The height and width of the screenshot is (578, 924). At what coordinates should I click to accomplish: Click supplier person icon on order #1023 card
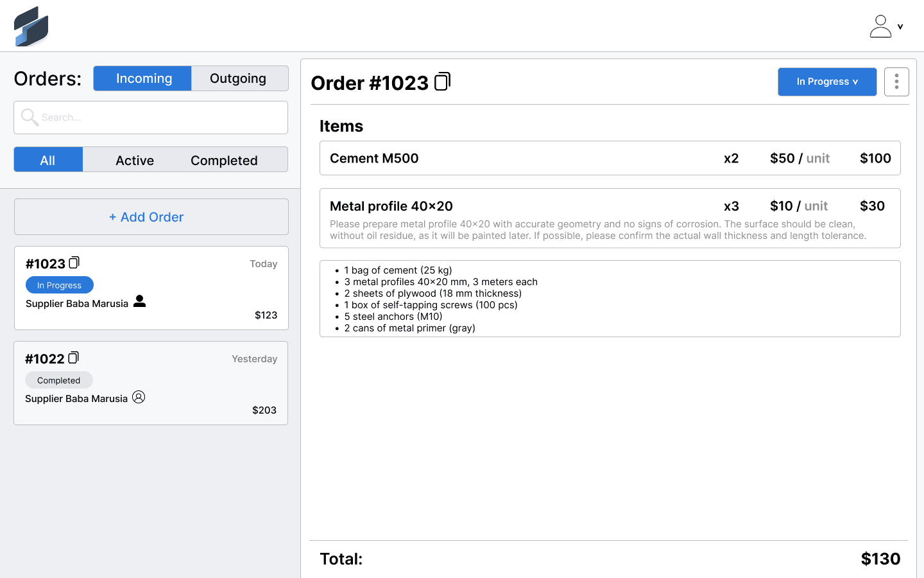point(140,302)
